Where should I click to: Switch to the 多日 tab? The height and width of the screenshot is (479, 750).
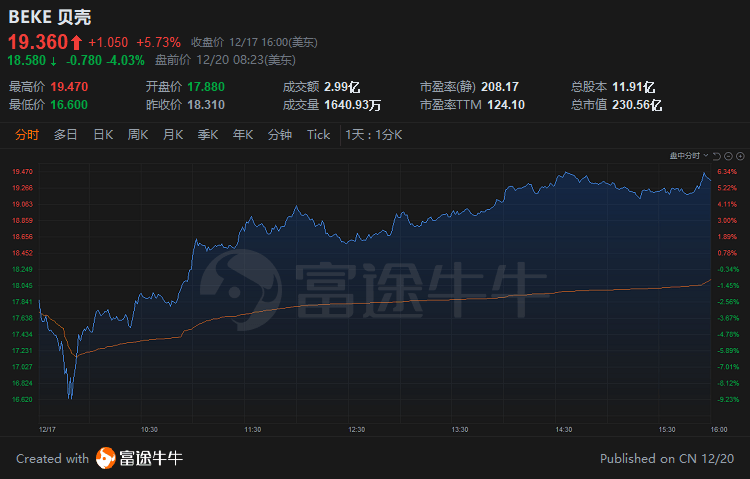(66, 135)
